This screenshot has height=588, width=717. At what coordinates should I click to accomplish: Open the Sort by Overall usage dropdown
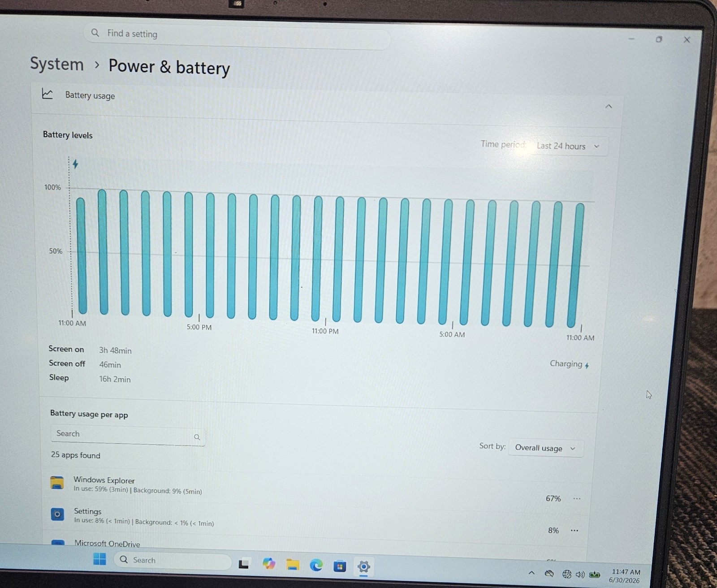(x=545, y=448)
